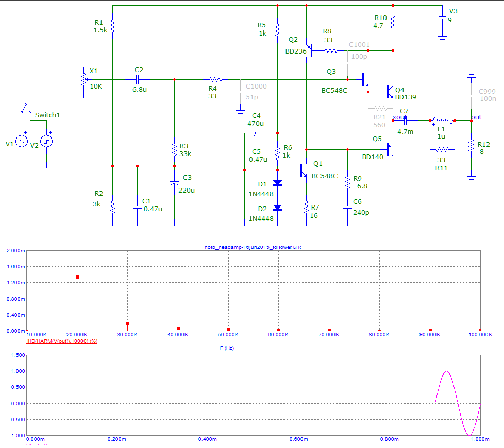This screenshot has width=504, height=448.
Task: Click the V3 9V battery symbol
Action: click(x=442, y=18)
